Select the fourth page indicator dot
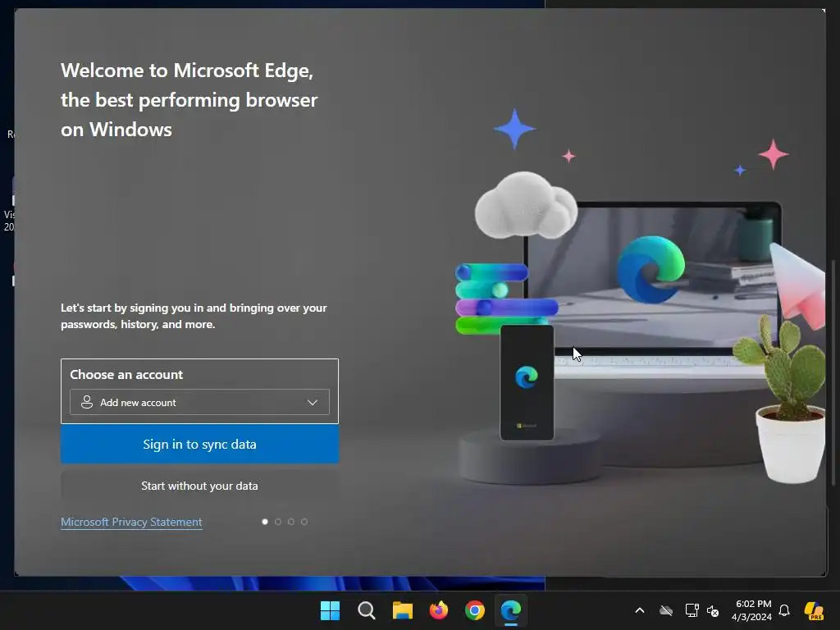Screen dimensions: 840x630 click(304, 522)
